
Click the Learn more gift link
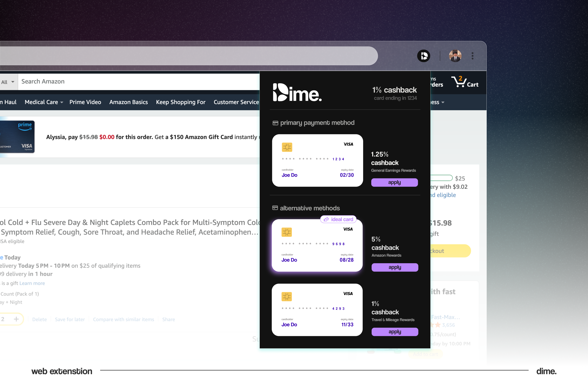click(32, 283)
